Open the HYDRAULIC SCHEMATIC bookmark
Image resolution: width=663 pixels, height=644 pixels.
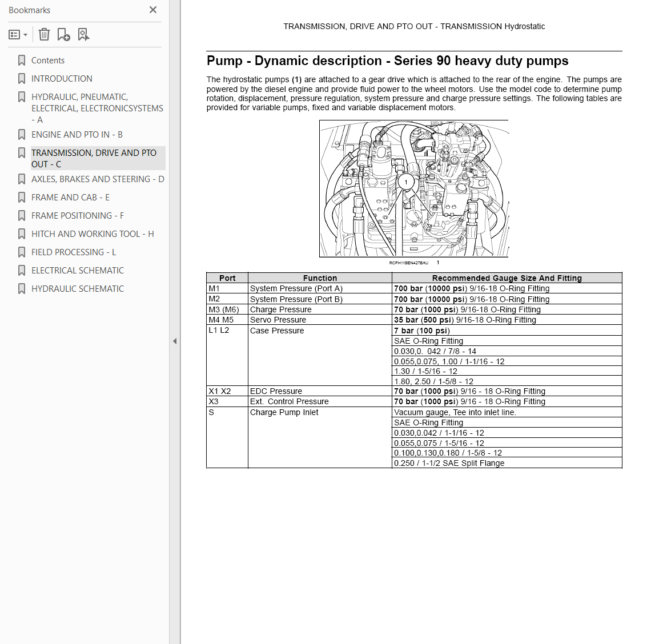(78, 289)
